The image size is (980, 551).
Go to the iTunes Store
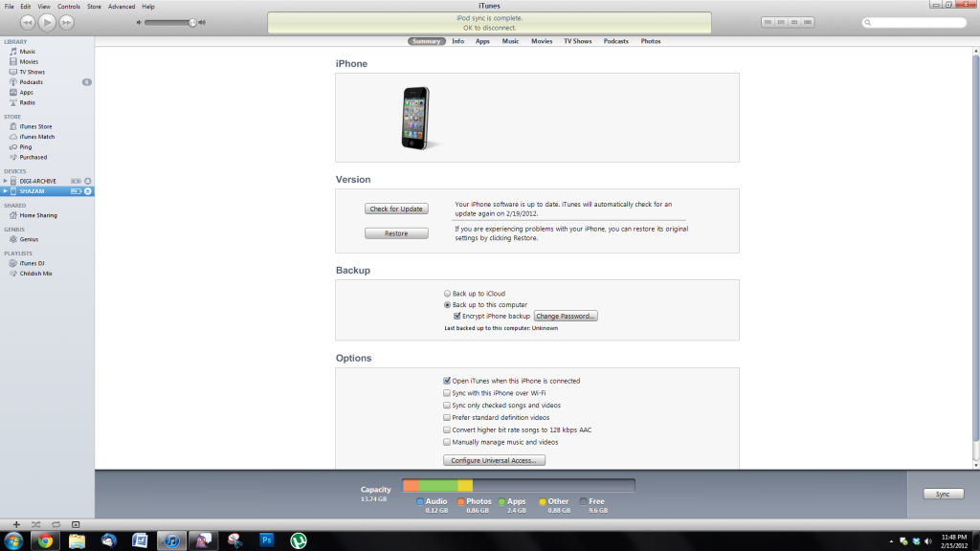tap(35, 127)
